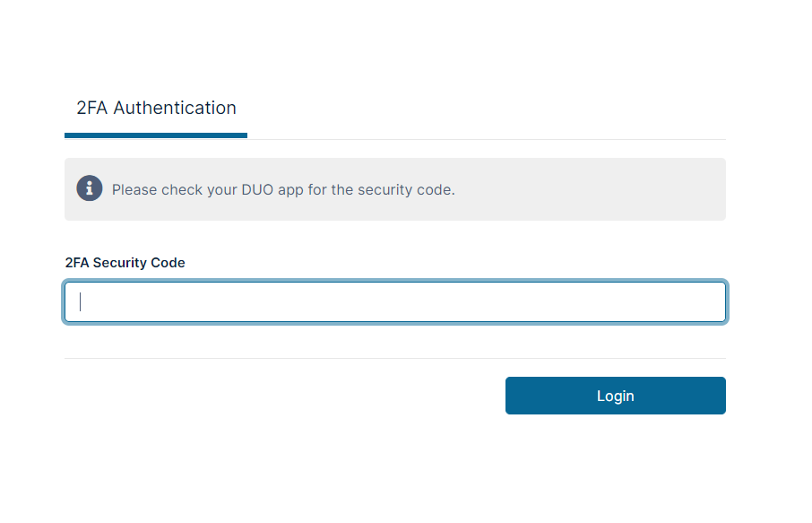Select the underlined 2FA Authentication heading

[155, 108]
